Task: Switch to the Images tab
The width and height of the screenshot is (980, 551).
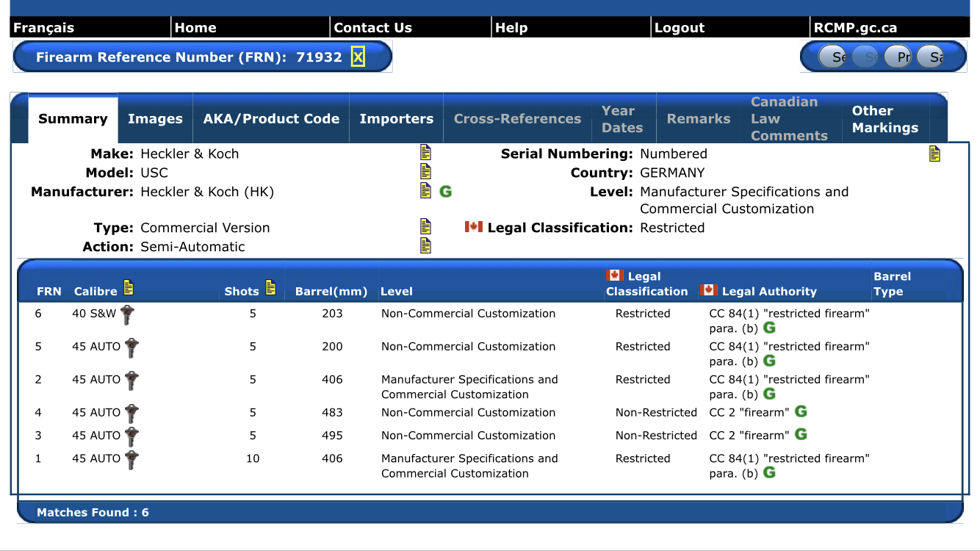Action: (155, 119)
